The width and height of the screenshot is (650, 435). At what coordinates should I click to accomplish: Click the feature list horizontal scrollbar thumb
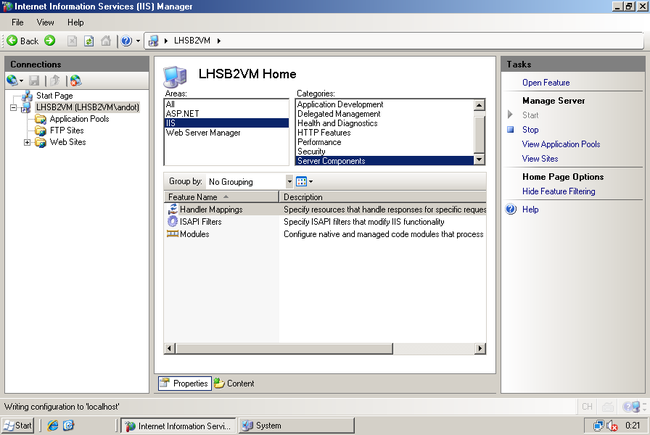tap(284, 348)
